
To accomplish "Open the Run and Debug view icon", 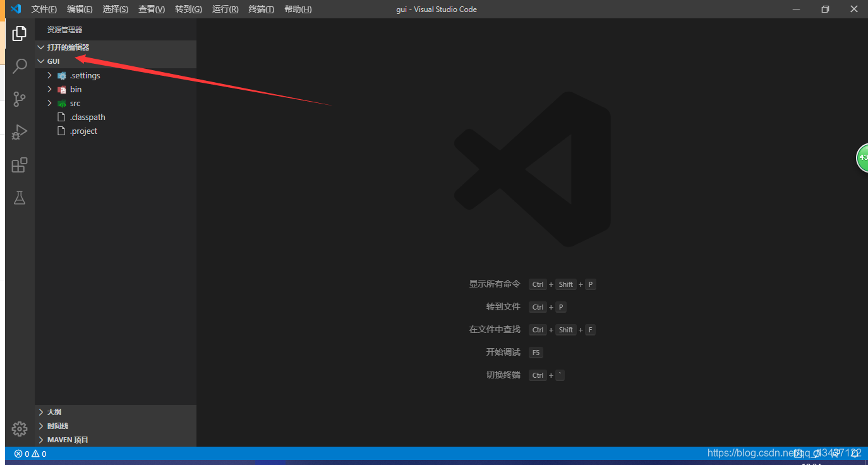I will pos(20,132).
